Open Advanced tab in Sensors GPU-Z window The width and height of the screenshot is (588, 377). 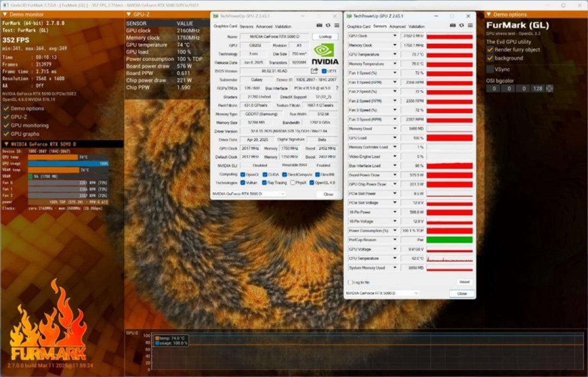(397, 27)
